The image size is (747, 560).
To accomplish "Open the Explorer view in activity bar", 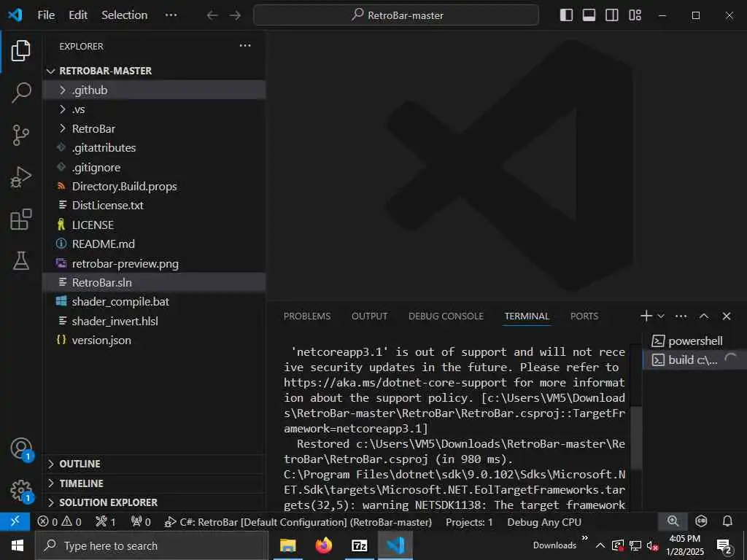I will pyautogui.click(x=20, y=50).
